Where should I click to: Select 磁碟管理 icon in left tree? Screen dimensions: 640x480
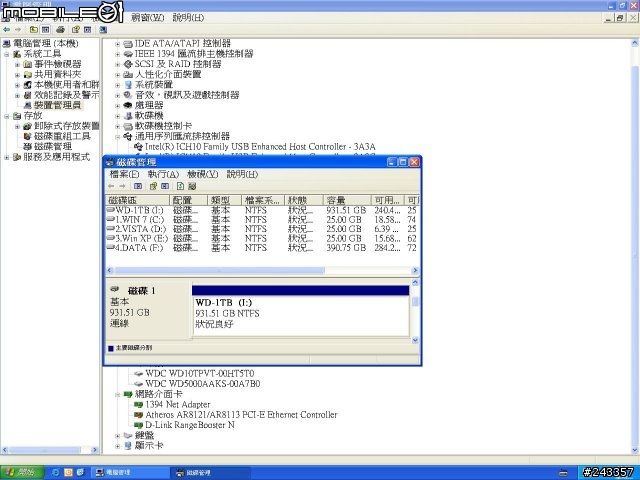click(x=27, y=146)
